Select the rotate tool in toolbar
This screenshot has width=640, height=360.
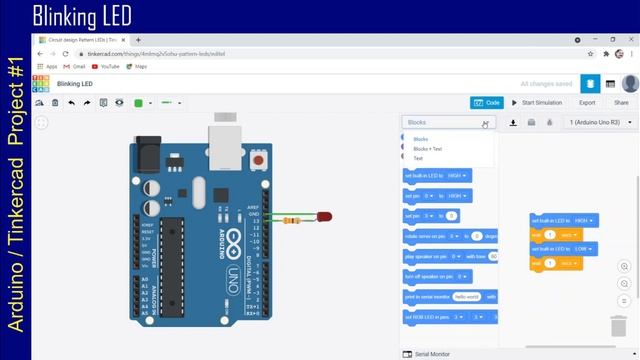coord(40,103)
